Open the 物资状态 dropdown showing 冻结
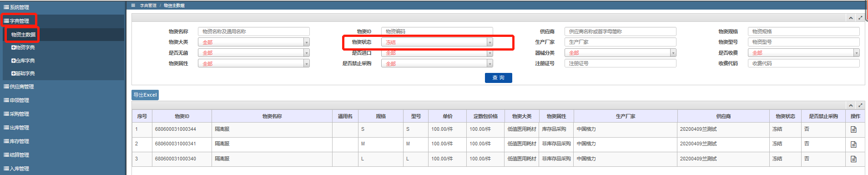The height and width of the screenshot is (175, 868). coord(437,42)
